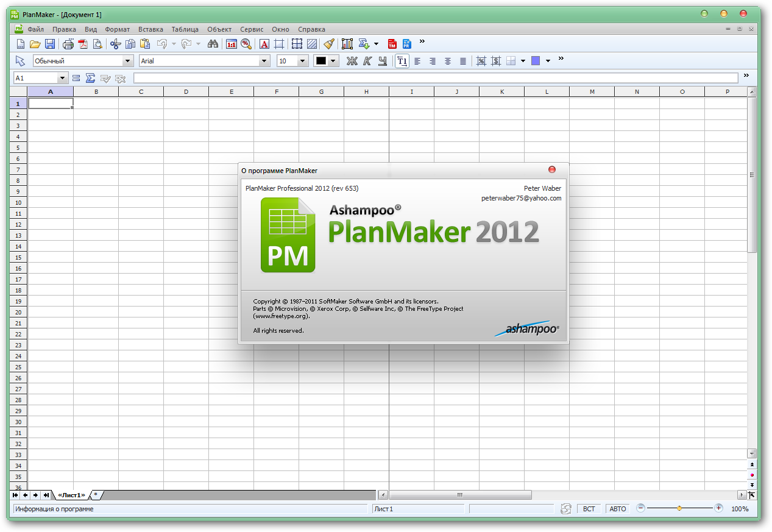This screenshot has width=772, height=532.
Task: Click the Cut scissors icon
Action: pyautogui.click(x=115, y=44)
